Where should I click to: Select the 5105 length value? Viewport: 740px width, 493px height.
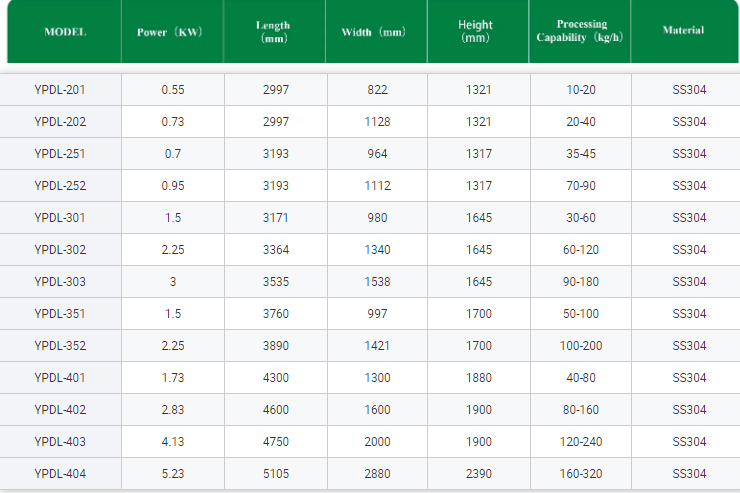pos(274,474)
